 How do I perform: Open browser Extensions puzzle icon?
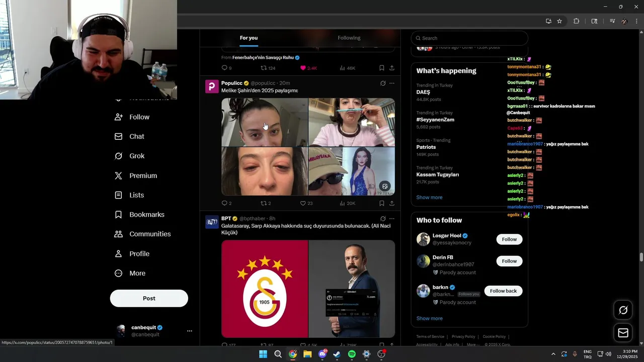[576, 21]
